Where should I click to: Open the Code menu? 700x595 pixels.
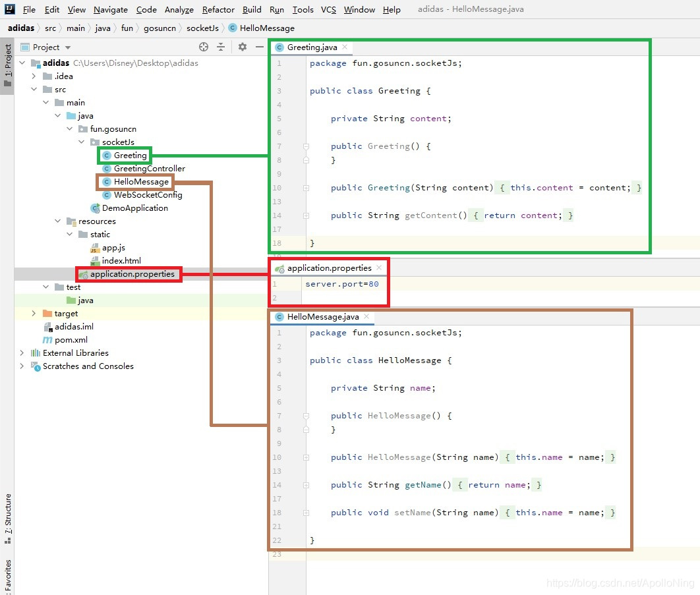pos(146,9)
